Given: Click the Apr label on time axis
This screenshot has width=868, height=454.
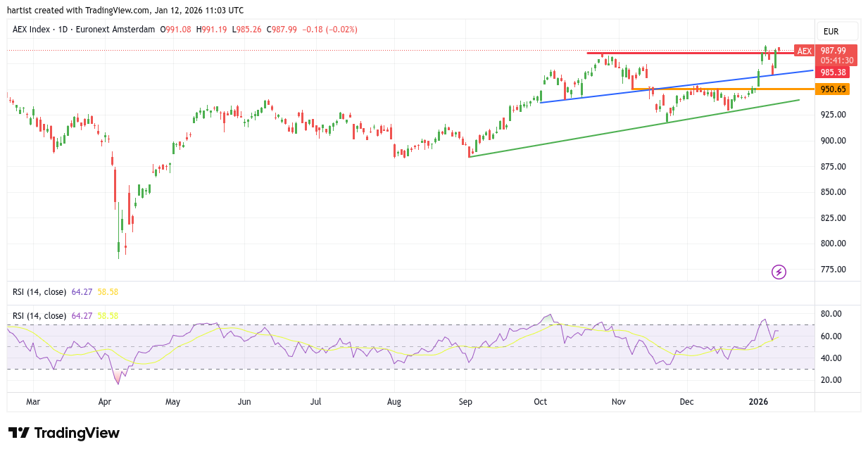Looking at the screenshot, I should click(x=105, y=402).
